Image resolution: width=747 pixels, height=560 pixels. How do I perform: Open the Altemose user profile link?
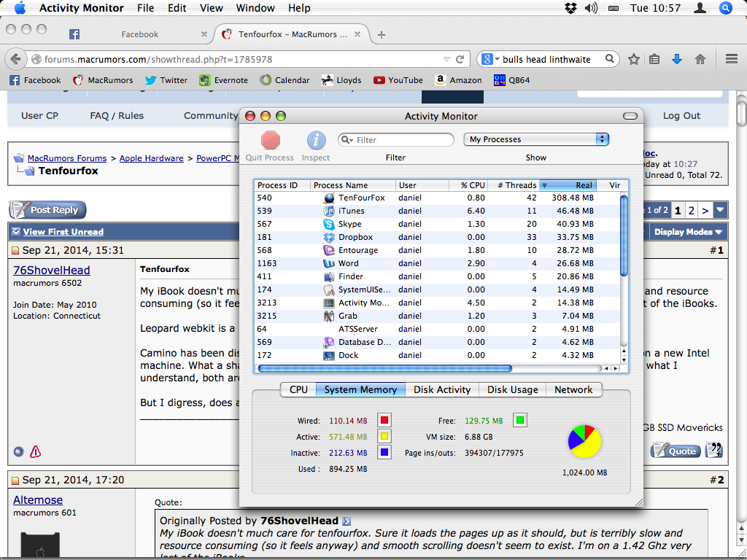pos(38,499)
